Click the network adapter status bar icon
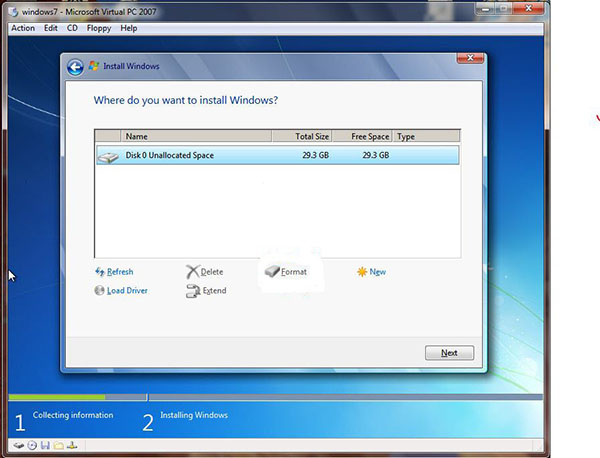Image resolution: width=600 pixels, height=458 pixels. coord(72,445)
